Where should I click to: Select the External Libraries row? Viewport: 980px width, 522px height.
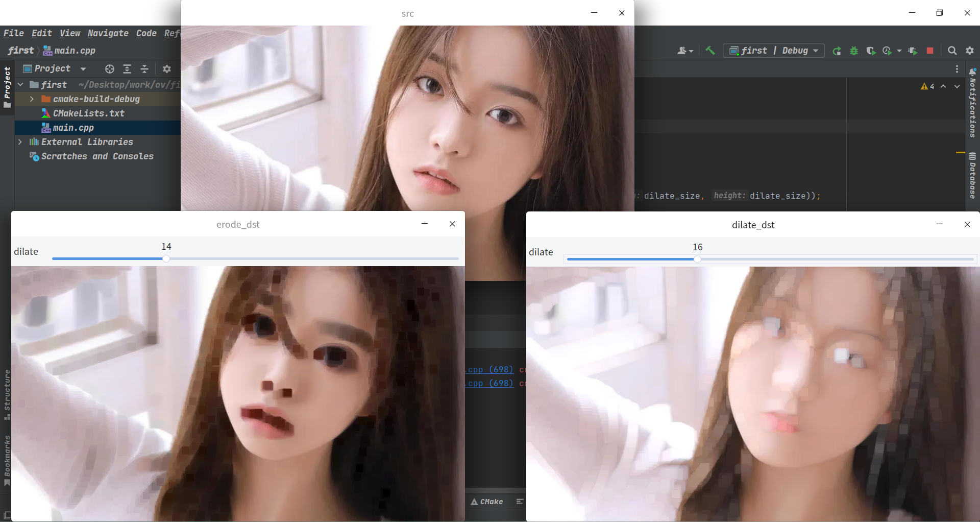[97, 142]
